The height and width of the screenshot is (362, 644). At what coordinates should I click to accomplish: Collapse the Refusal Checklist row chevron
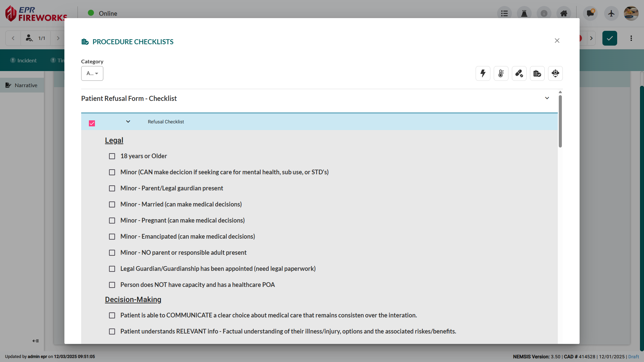128,121
